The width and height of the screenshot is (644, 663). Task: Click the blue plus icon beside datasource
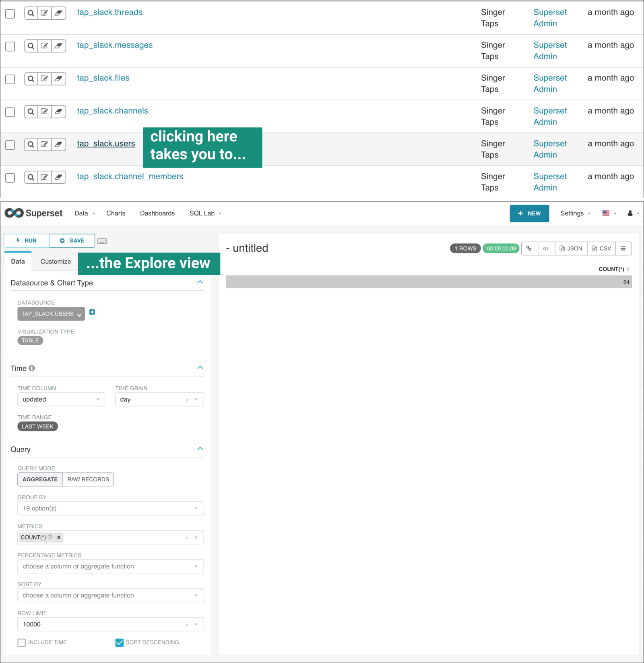pyautogui.click(x=92, y=312)
